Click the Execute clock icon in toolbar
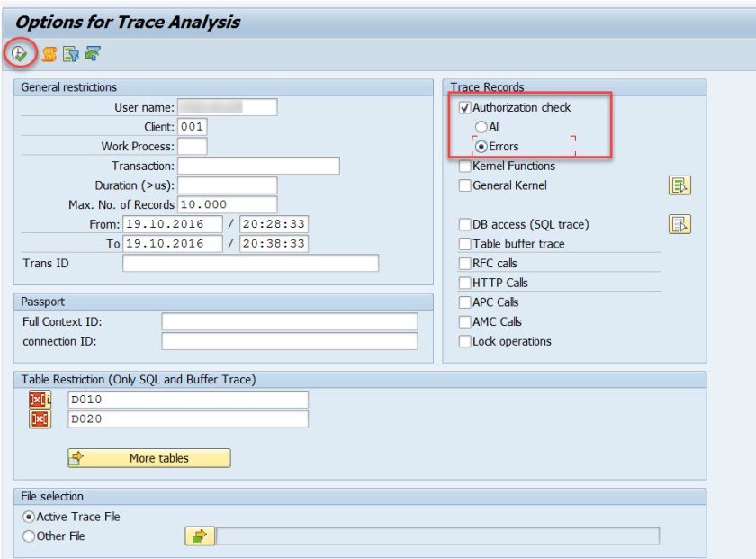756x559 pixels. (19, 53)
